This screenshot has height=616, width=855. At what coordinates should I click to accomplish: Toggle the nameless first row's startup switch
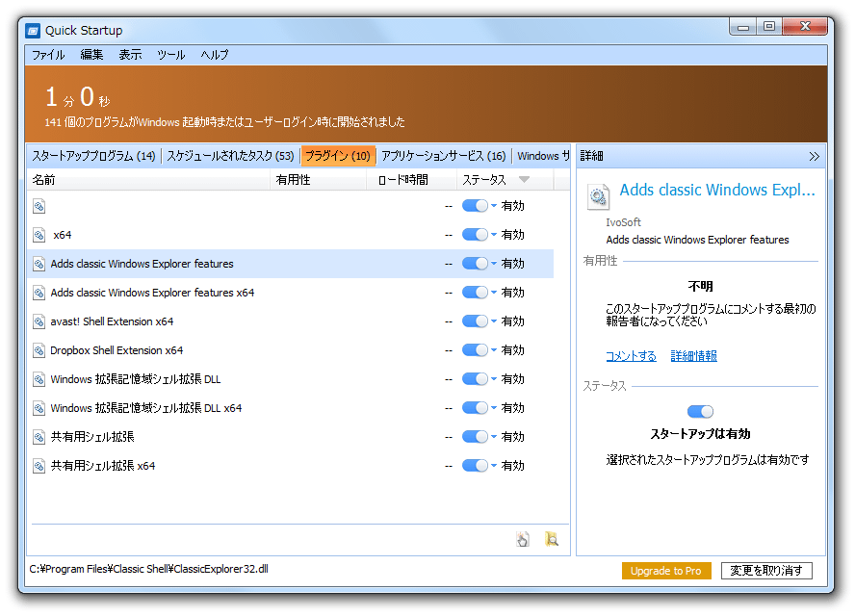[x=475, y=206]
